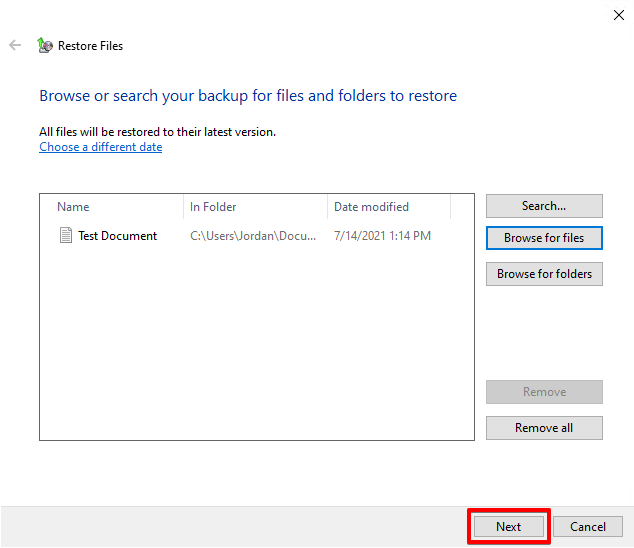Click the C:\Users\Jordan folder path cell

point(253,236)
